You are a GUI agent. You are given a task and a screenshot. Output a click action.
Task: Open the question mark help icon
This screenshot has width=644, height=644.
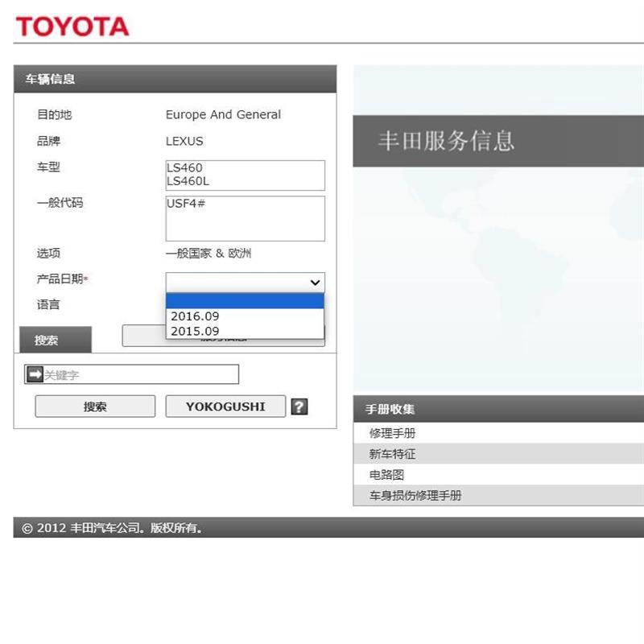point(299,407)
